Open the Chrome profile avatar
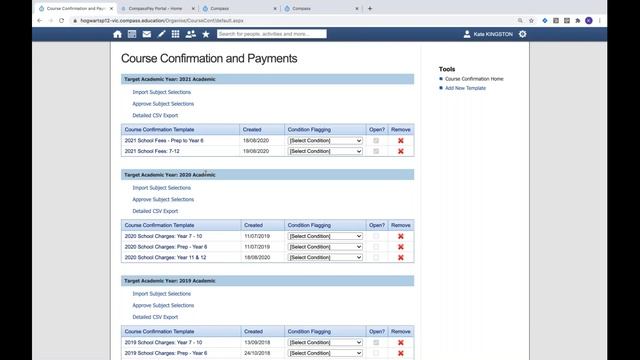This screenshot has height=360, width=640. [589, 20]
